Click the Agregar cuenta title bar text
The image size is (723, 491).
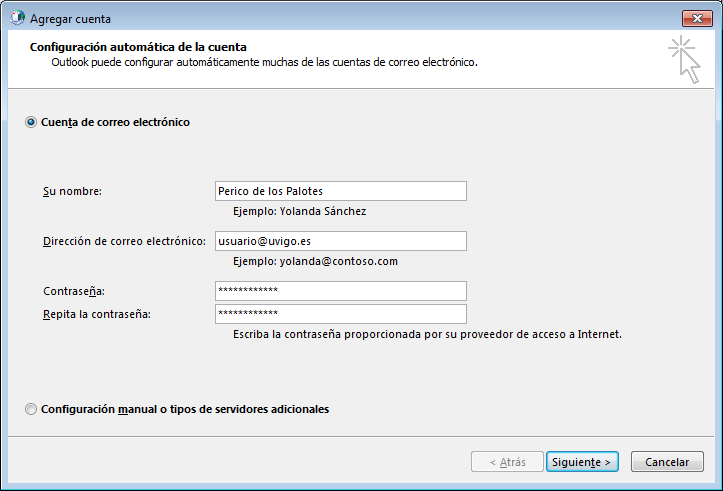(x=71, y=19)
